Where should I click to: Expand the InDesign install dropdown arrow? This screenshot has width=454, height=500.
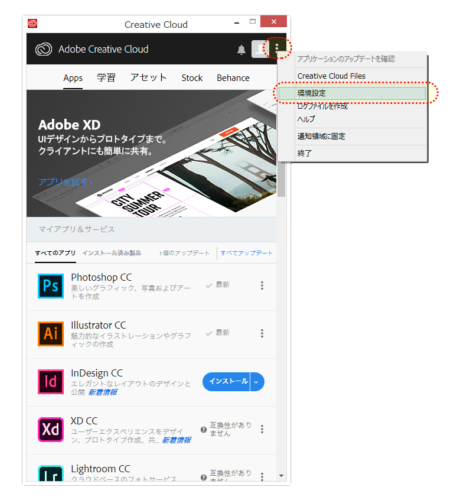(256, 382)
